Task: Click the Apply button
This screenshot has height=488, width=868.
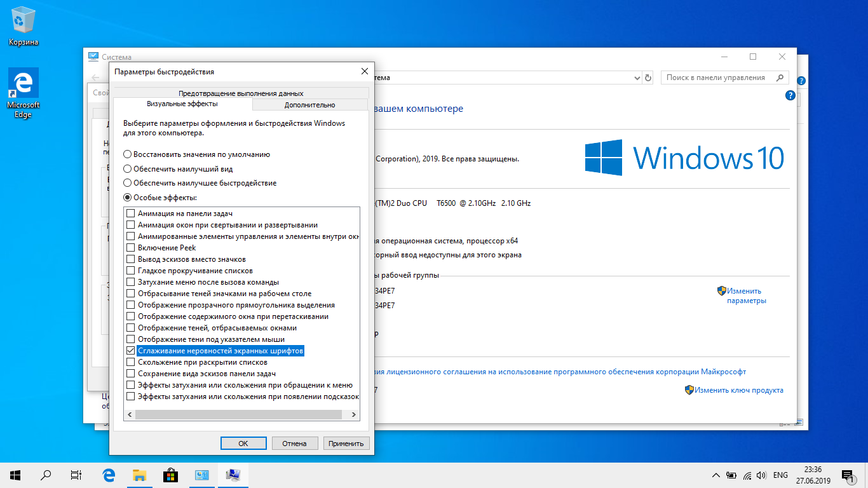Action: pos(346,444)
